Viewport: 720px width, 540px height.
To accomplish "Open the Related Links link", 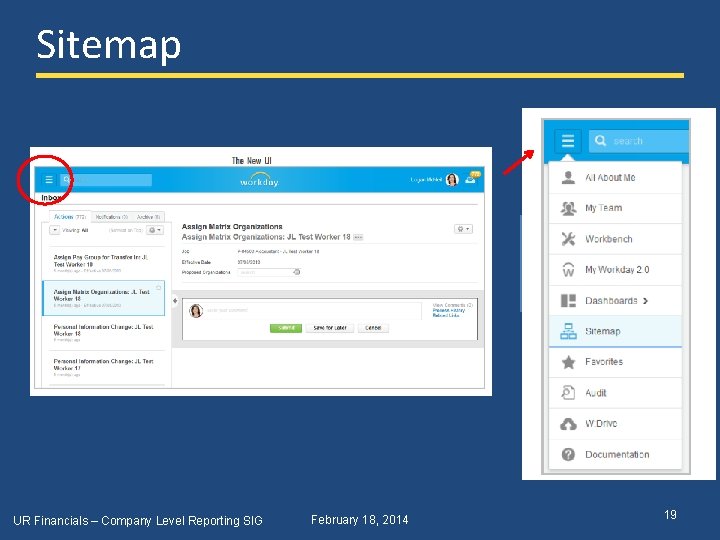I will tap(445, 315).
